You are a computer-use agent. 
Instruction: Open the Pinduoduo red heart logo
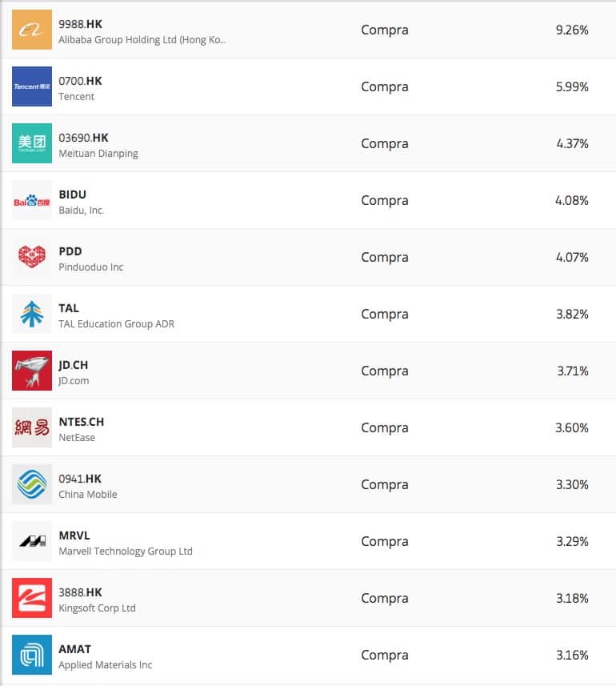(32, 257)
